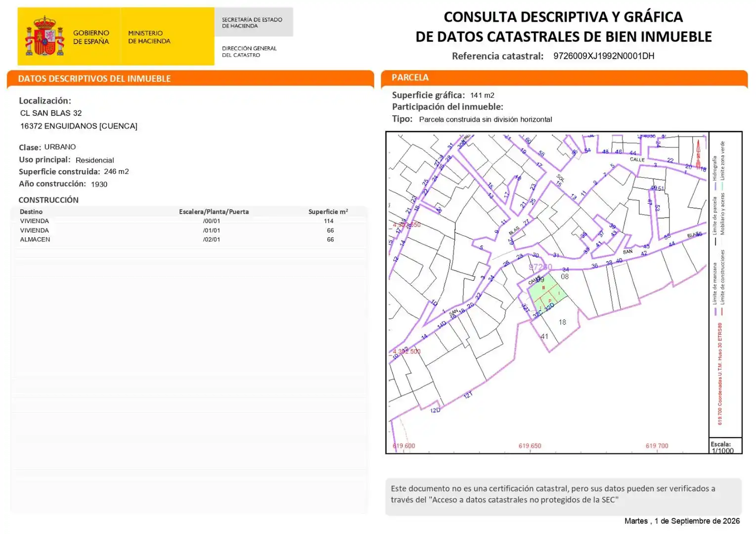Select surface '66' in the /01/01 row
This screenshot has width=756, height=534.
point(330,230)
